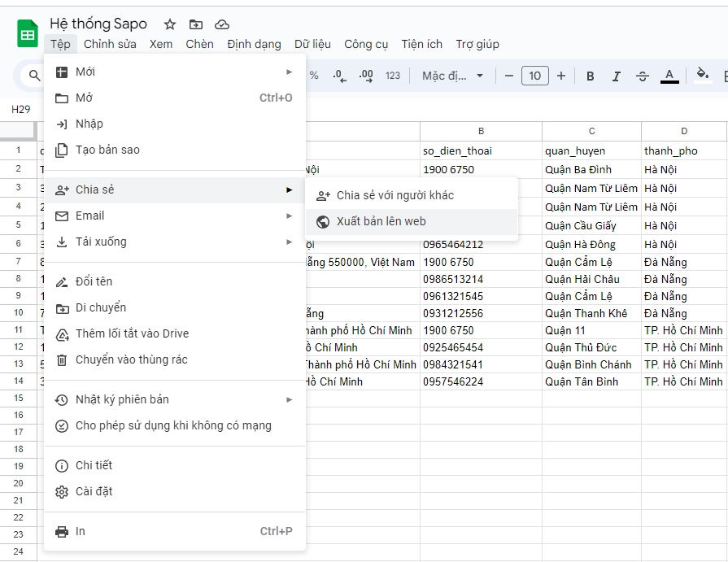Open the Trợ giúp menu
The height and width of the screenshot is (562, 728).
[x=477, y=44]
